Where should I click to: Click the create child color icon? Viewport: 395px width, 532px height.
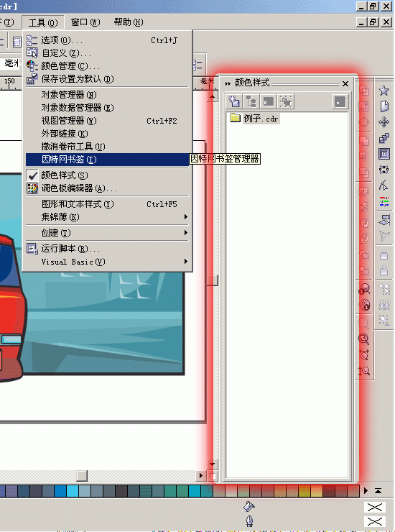click(x=251, y=101)
